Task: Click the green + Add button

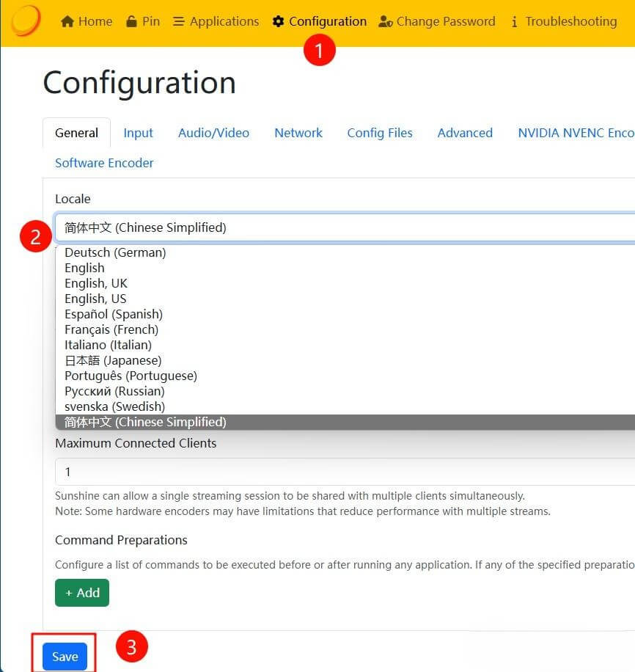Action: pyautogui.click(x=82, y=593)
